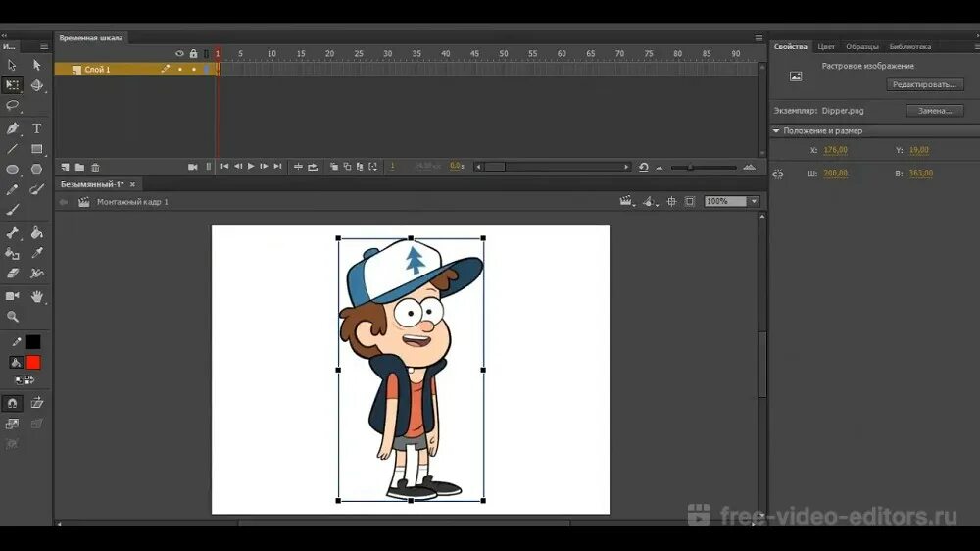Pick the Lasso tool

pyautogui.click(x=12, y=105)
